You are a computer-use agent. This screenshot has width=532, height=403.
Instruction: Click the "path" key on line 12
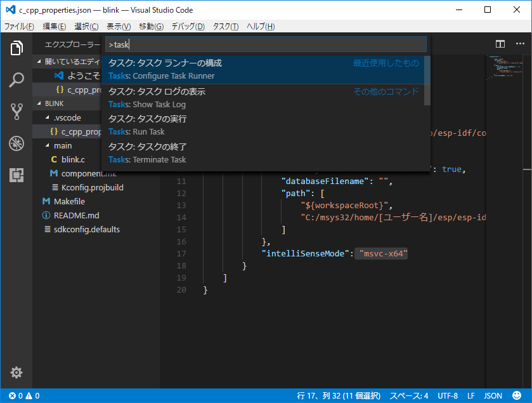pyautogui.click(x=295, y=194)
